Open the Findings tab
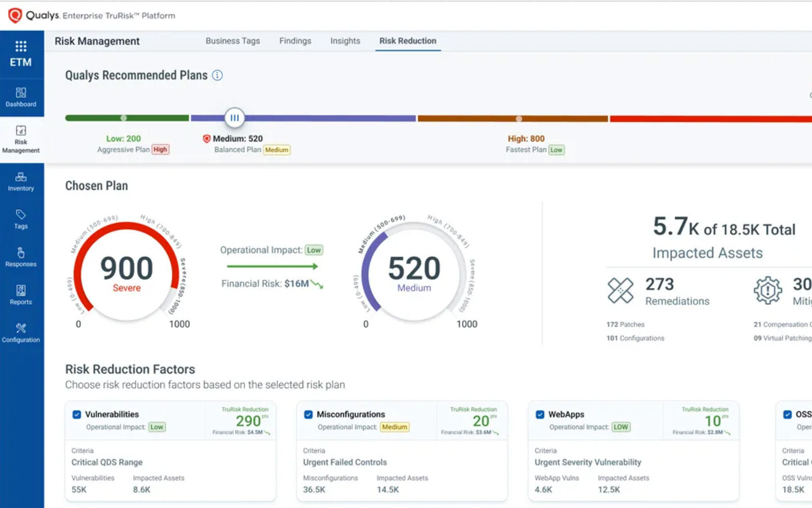 point(295,41)
